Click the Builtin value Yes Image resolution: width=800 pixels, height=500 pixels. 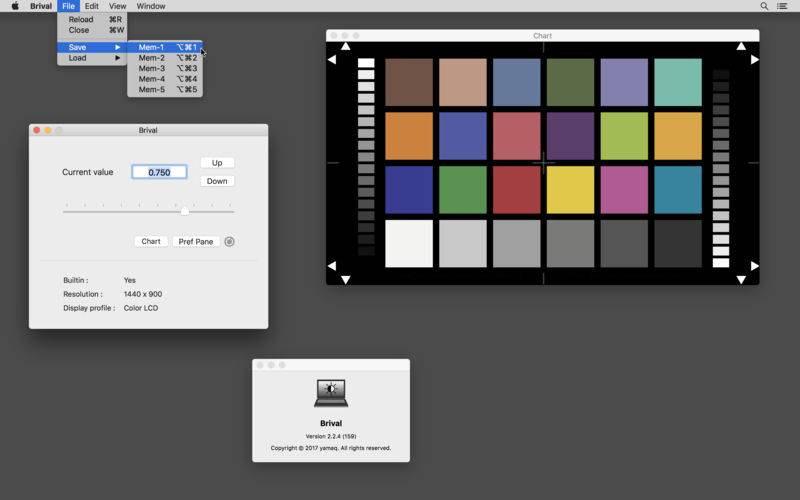coord(130,280)
